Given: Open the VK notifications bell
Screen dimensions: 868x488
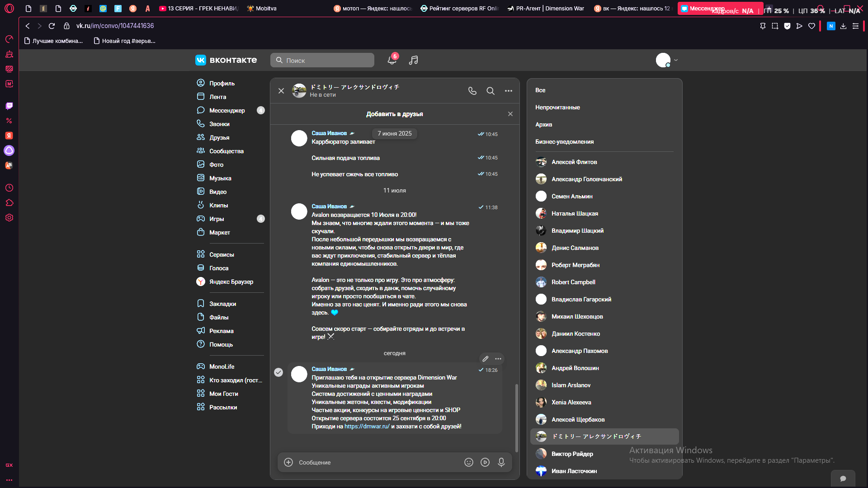Looking at the screenshot, I should 392,60.
